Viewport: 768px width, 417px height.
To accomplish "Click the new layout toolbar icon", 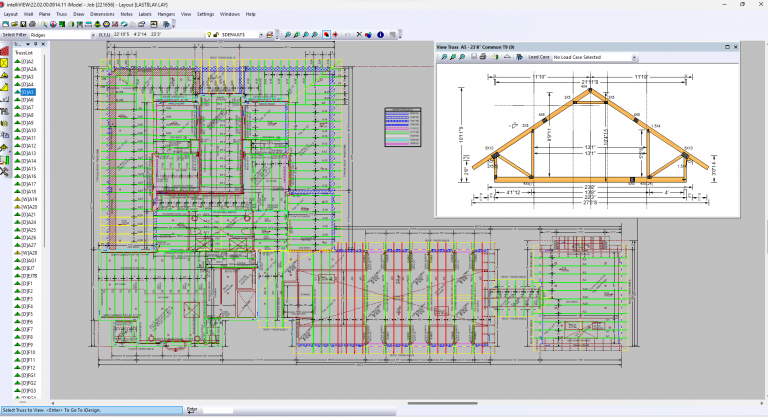I will (5, 24).
